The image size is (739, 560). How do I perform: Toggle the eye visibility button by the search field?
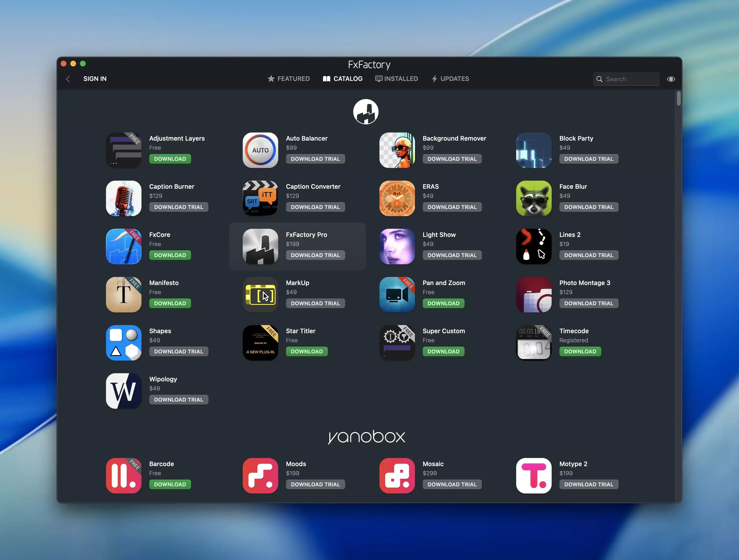pyautogui.click(x=671, y=79)
